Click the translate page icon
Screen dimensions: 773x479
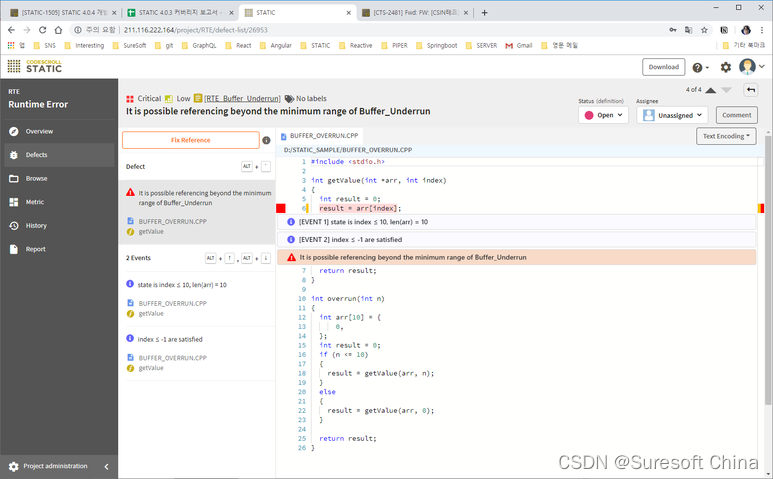tap(688, 30)
